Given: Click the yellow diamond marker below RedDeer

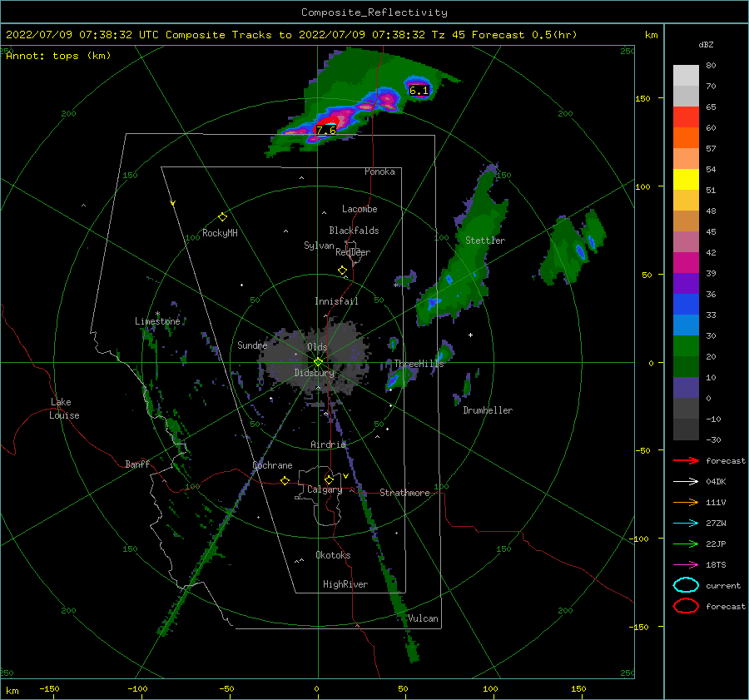Looking at the screenshot, I should coord(342,271).
